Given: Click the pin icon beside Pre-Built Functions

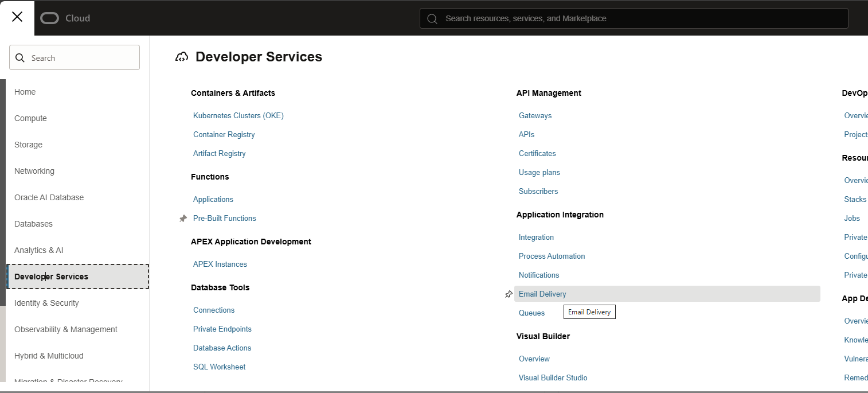Looking at the screenshot, I should tap(183, 219).
